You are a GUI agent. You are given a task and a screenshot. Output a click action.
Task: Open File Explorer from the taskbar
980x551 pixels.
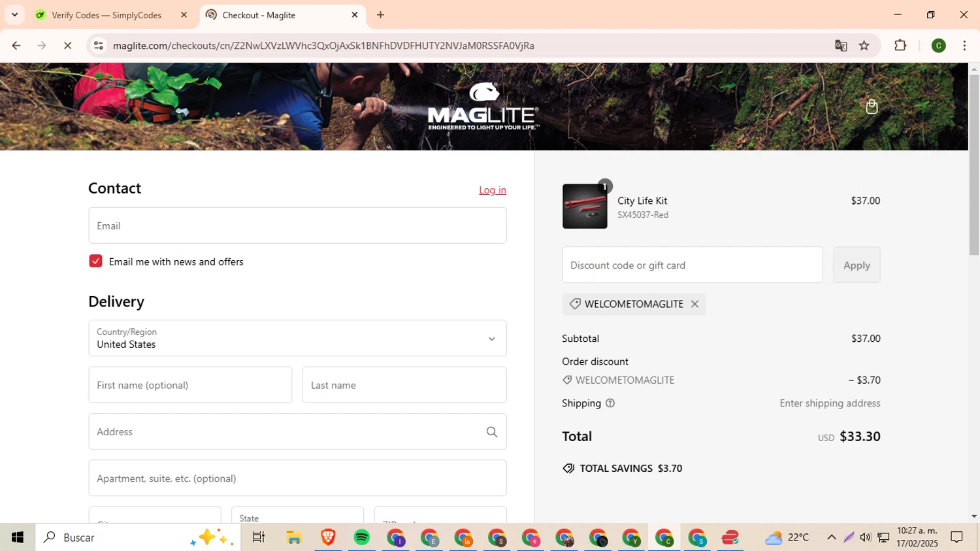coord(294,538)
